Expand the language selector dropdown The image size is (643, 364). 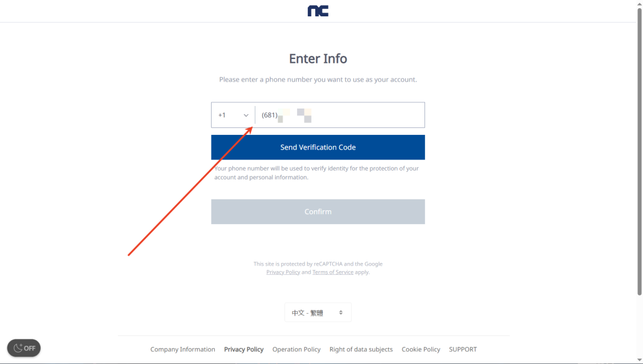[318, 313]
